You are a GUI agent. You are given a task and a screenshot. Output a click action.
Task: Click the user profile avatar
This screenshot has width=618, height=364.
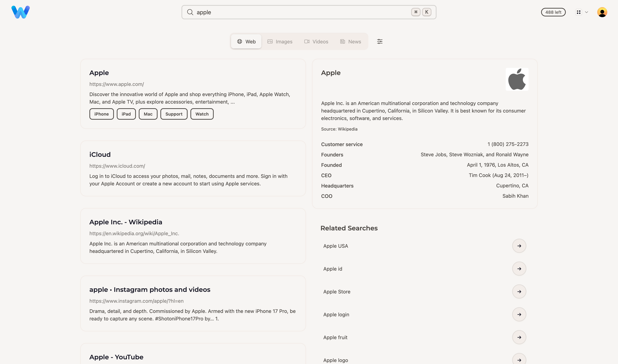click(x=602, y=12)
